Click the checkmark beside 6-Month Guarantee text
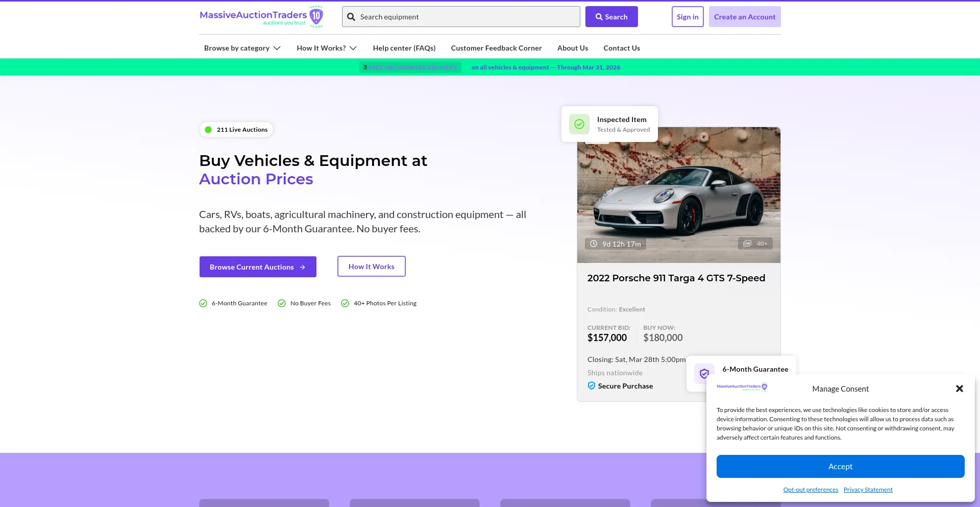Image resolution: width=980 pixels, height=507 pixels. tap(203, 303)
